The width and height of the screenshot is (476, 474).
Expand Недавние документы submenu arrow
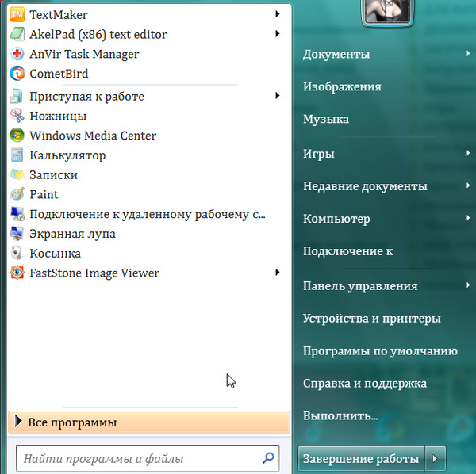click(x=468, y=185)
